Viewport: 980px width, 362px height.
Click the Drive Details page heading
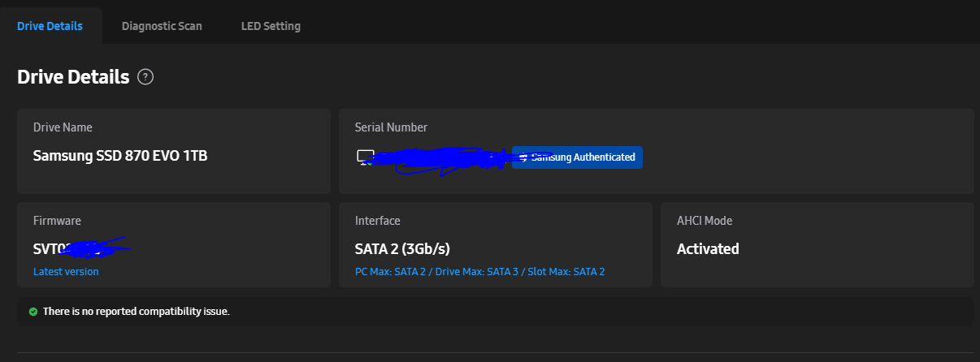pyautogui.click(x=73, y=77)
